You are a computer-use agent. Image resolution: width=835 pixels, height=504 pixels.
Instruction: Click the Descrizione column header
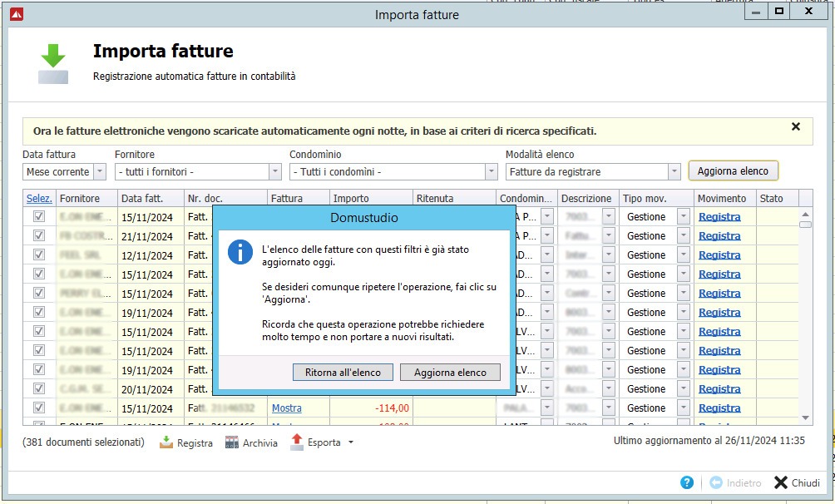(588, 198)
